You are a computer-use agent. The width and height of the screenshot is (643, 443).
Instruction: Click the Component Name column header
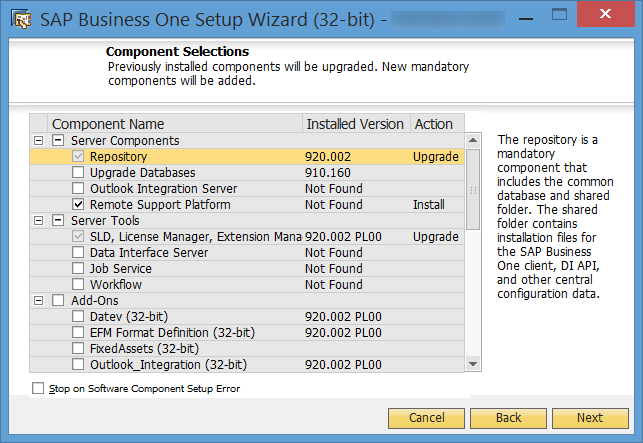pos(175,123)
